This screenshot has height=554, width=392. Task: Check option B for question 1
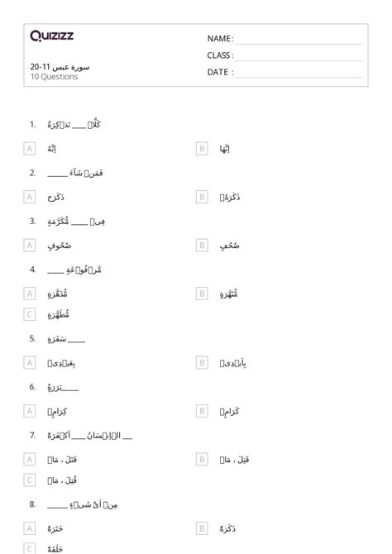pyautogui.click(x=202, y=149)
